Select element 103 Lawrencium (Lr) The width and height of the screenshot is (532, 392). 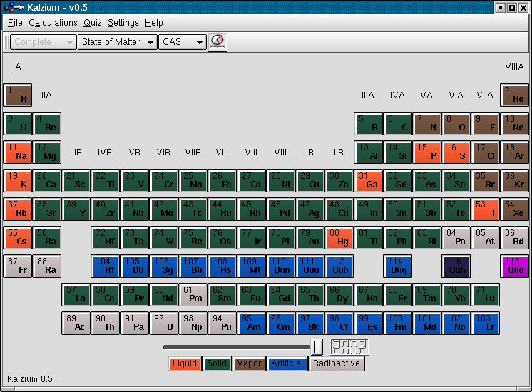(485, 323)
